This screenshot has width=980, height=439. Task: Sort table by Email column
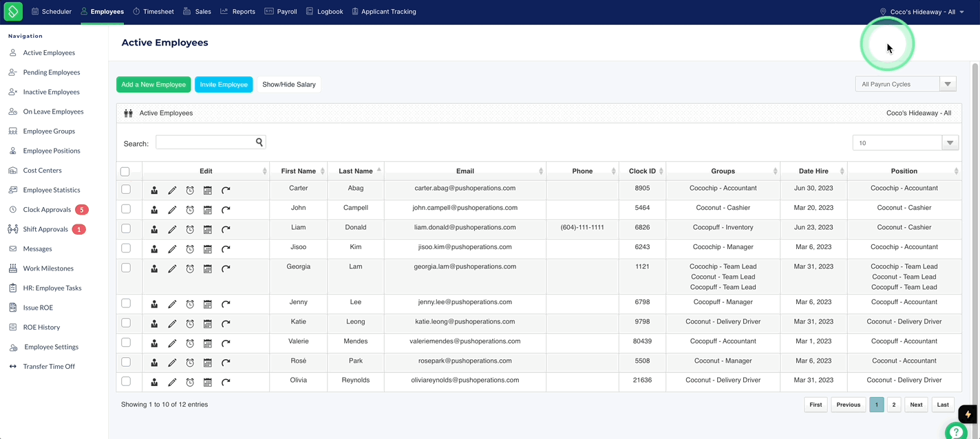click(465, 171)
